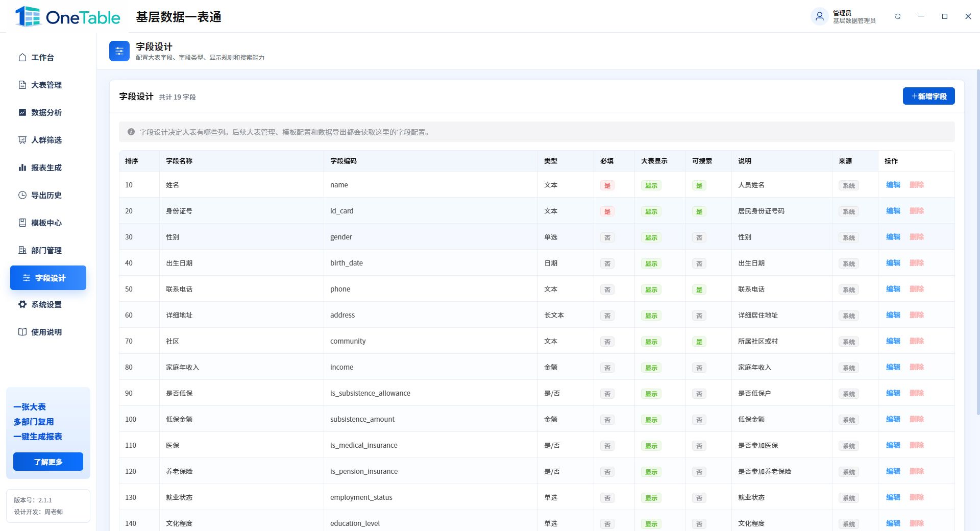The height and width of the screenshot is (531, 980).
Task: Click the 可搜索 是 tag for 联系电话
Action: coord(699,289)
